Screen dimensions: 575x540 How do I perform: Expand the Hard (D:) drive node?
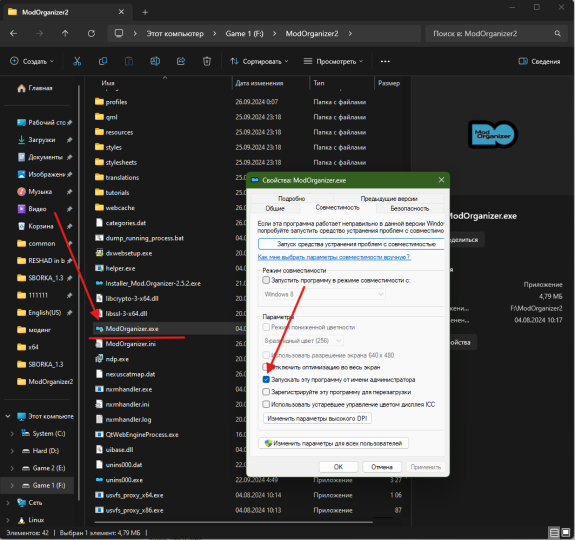pyautogui.click(x=12, y=451)
